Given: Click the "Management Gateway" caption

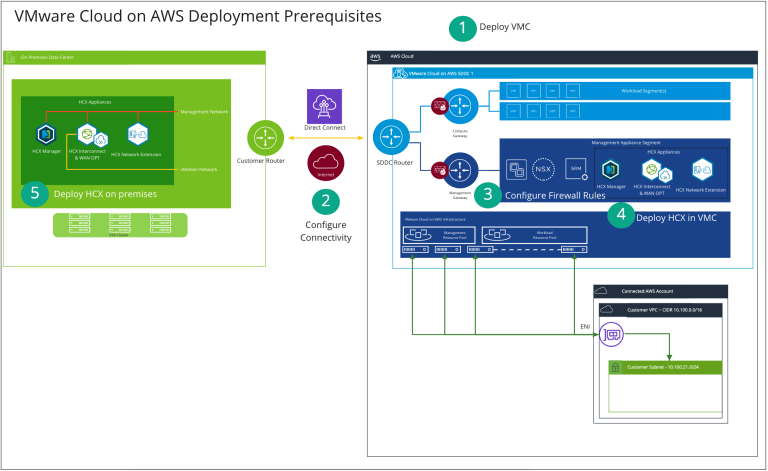Looking at the screenshot, I should 460,195.
